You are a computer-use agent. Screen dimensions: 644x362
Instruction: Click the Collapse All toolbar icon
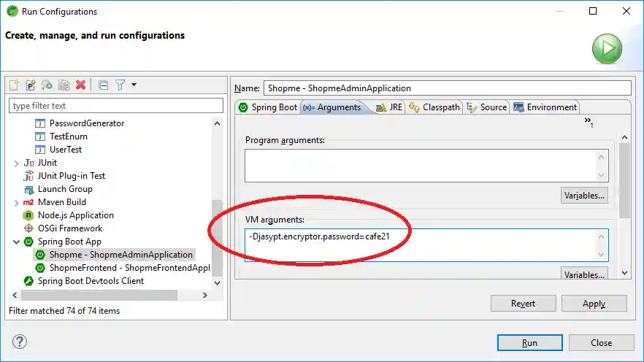coord(104,85)
